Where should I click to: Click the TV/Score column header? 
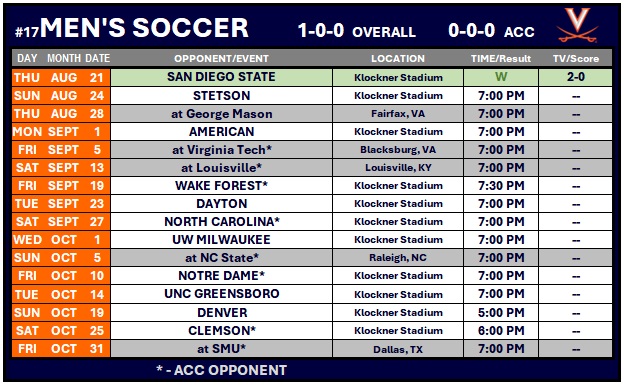pos(576,59)
